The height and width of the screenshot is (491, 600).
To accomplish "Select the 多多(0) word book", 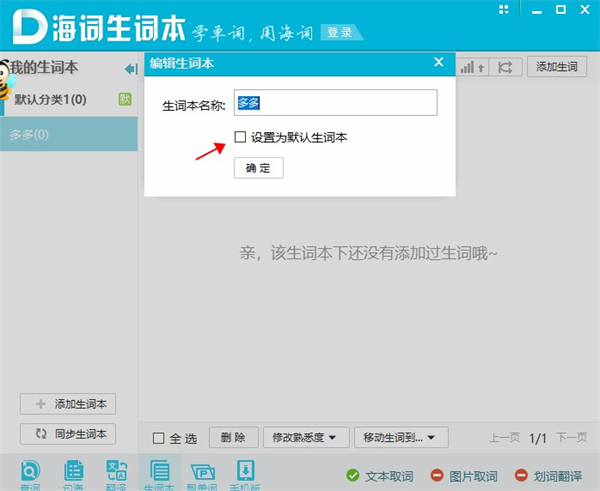I will [69, 134].
